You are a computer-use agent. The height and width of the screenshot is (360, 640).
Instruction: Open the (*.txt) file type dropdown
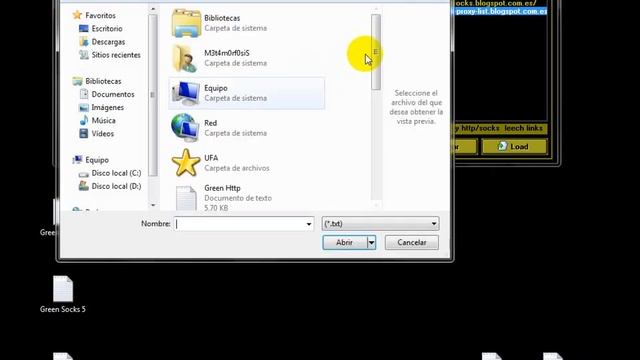pyautogui.click(x=380, y=224)
